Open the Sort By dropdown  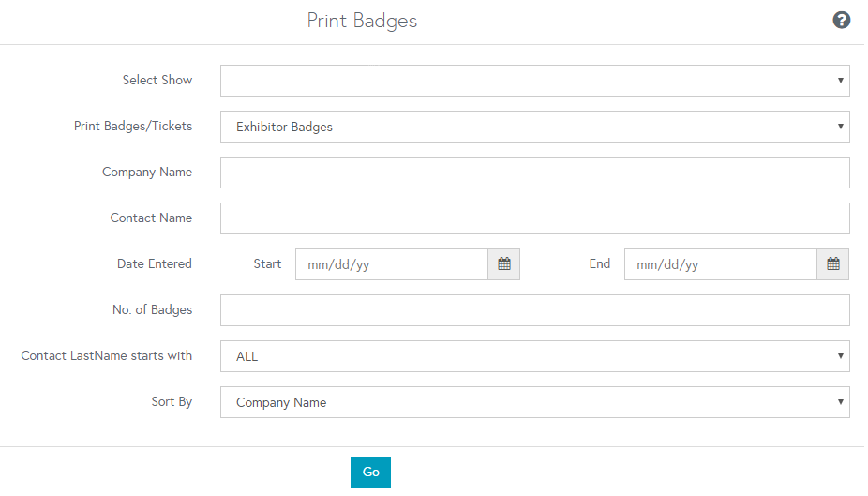coord(534,402)
